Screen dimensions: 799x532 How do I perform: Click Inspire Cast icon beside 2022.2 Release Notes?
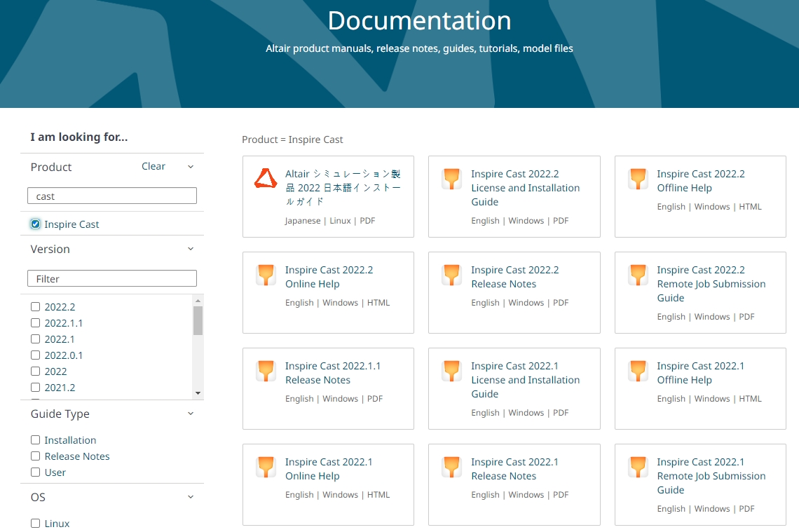(451, 275)
